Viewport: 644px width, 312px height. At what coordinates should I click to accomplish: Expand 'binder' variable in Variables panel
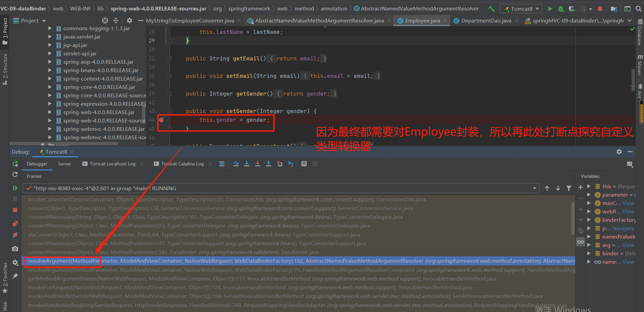(x=589, y=253)
